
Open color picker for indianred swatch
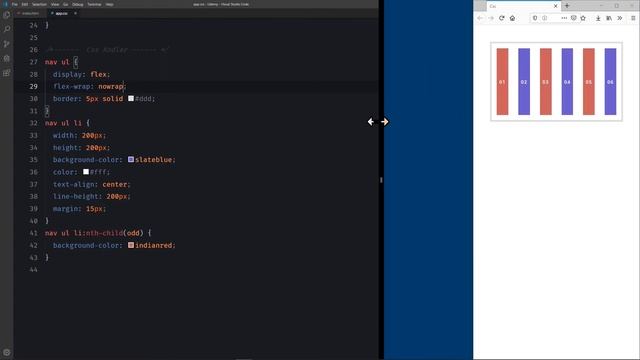[x=131, y=245]
